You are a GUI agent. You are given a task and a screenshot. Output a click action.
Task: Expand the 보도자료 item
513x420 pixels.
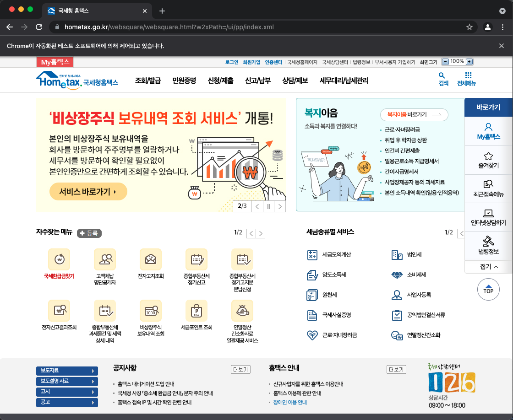(x=67, y=371)
